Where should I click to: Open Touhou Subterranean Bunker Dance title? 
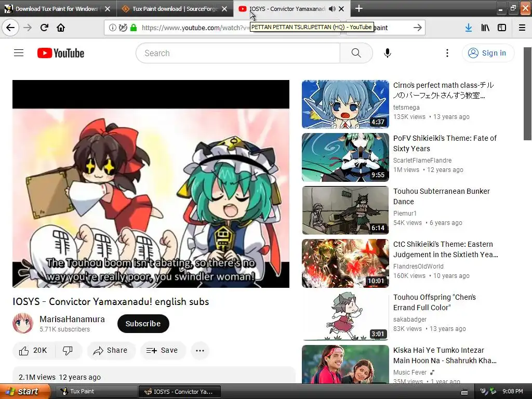(x=442, y=196)
